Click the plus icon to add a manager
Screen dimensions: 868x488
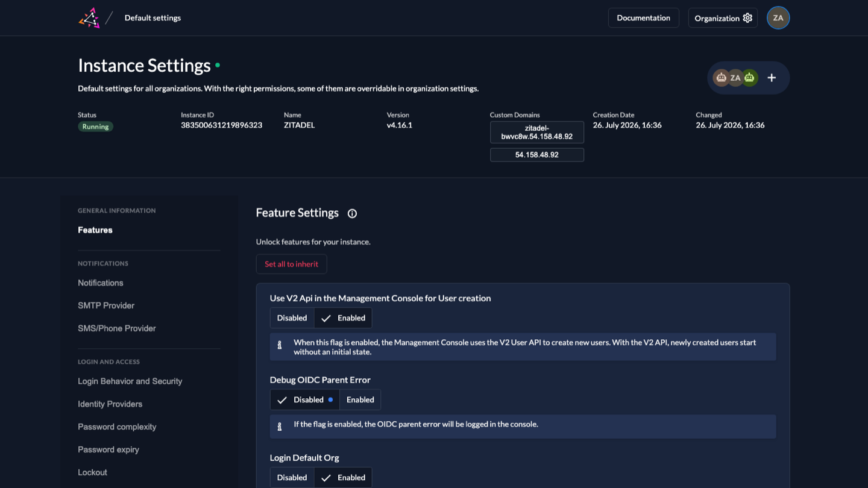(x=772, y=78)
